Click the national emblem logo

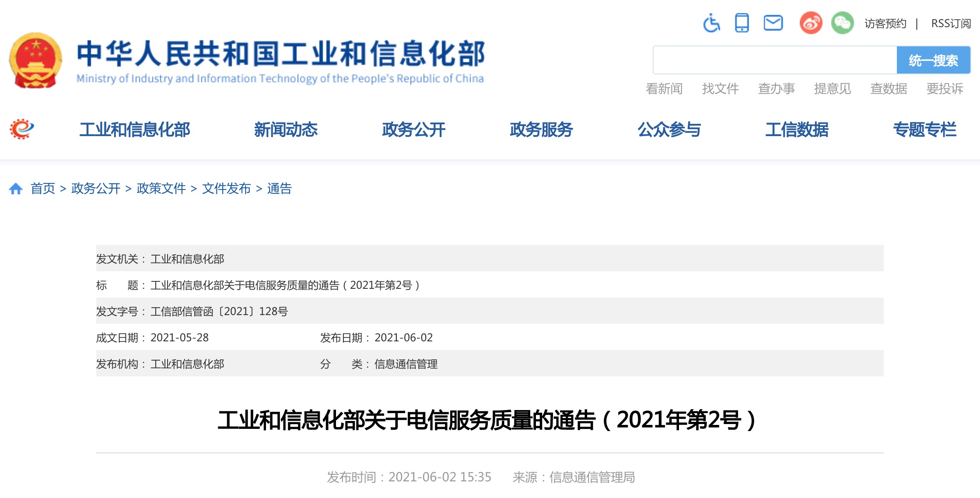click(x=36, y=61)
